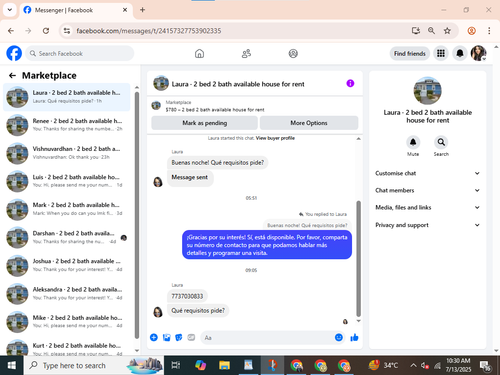Click the chat messages scrollbar
500x375 pixels.
(x=359, y=259)
